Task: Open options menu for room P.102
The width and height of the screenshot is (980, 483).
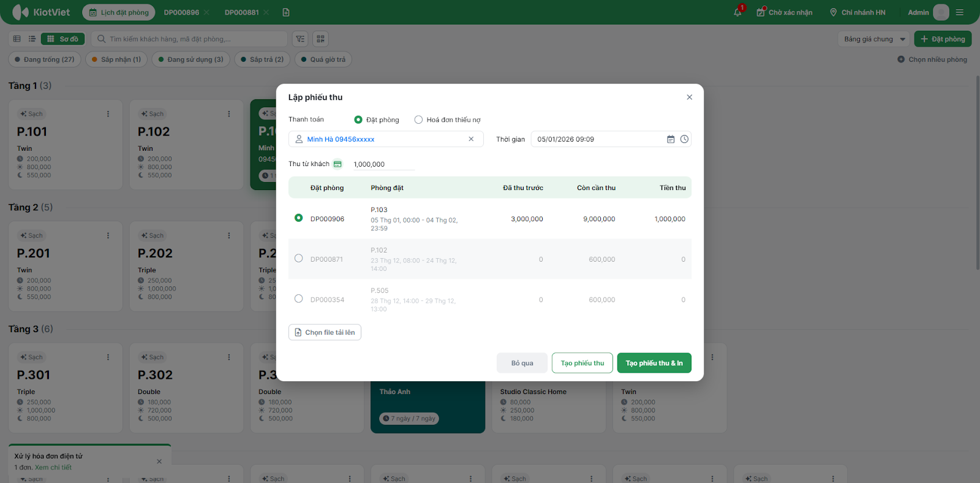Action: (229, 113)
